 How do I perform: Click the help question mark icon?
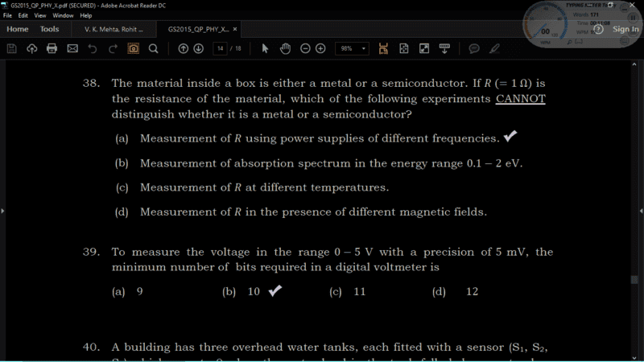tap(598, 29)
